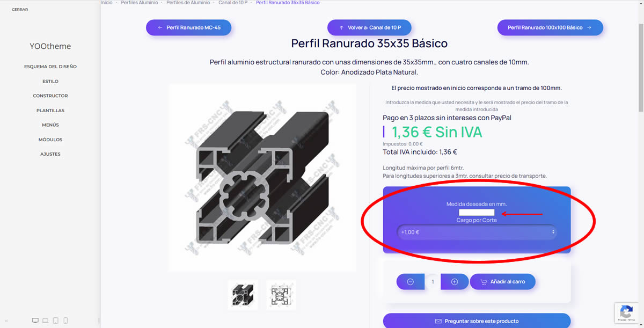Click the Medida deseada en mm field
Image resolution: width=644 pixels, height=328 pixels.
point(477,213)
